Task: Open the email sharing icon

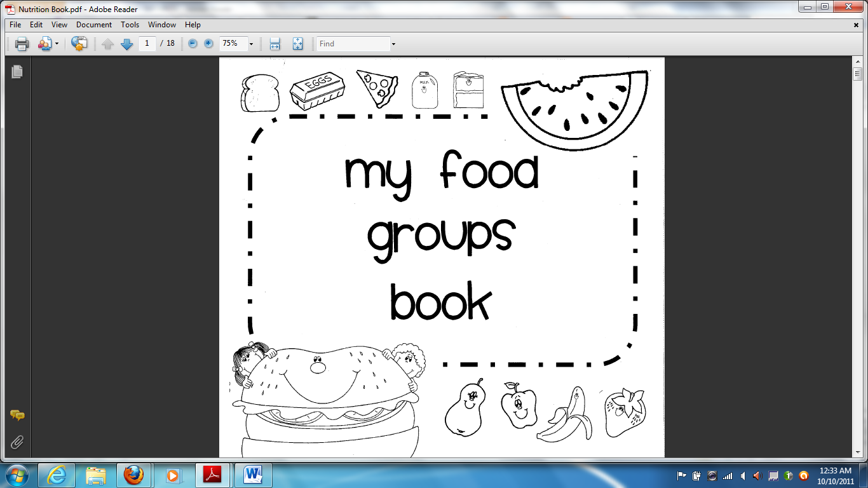Action: 46,44
